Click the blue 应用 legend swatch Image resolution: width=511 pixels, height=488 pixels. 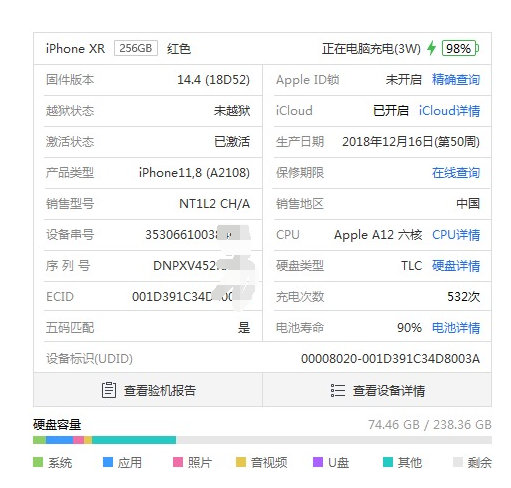108,462
